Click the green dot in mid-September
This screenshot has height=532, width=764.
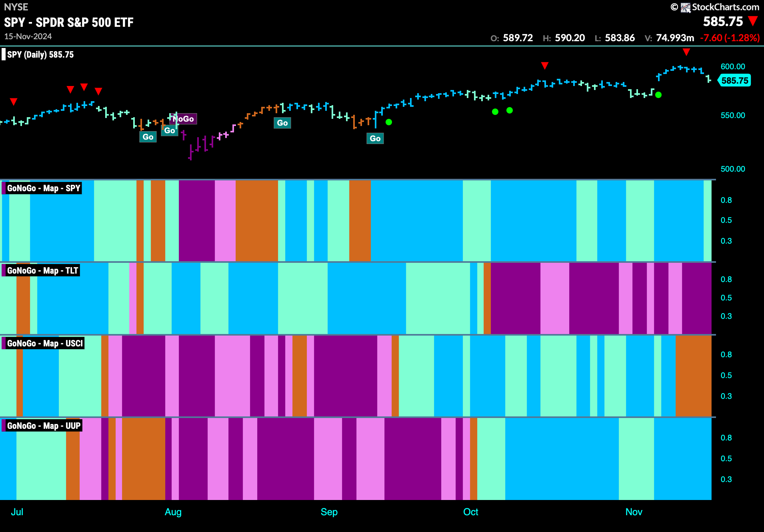(x=389, y=122)
